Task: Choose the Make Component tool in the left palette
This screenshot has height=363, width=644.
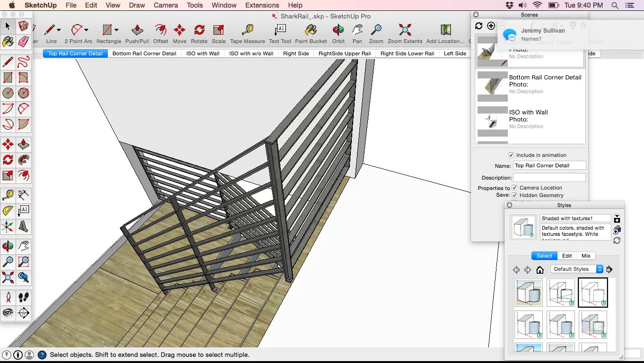Action: (x=23, y=26)
